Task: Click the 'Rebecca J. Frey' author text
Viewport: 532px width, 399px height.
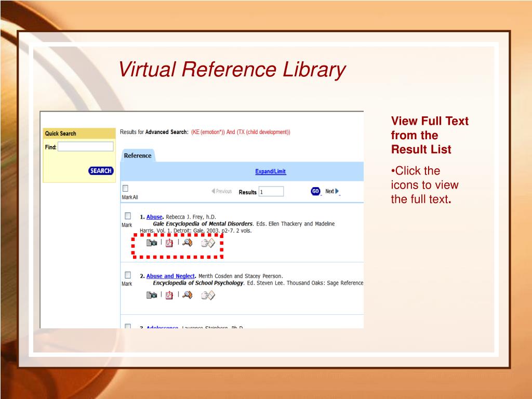Action: 185,217
